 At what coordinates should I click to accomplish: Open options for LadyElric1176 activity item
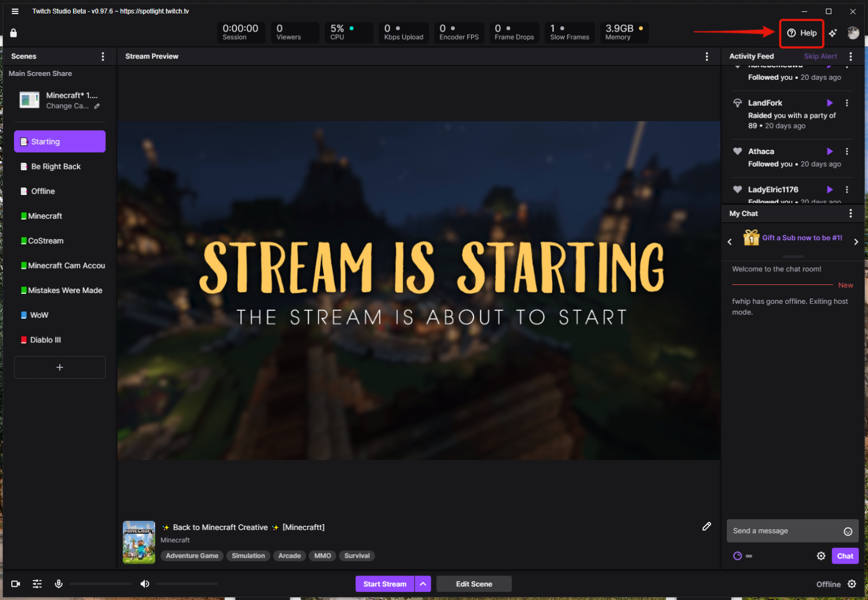(x=847, y=189)
